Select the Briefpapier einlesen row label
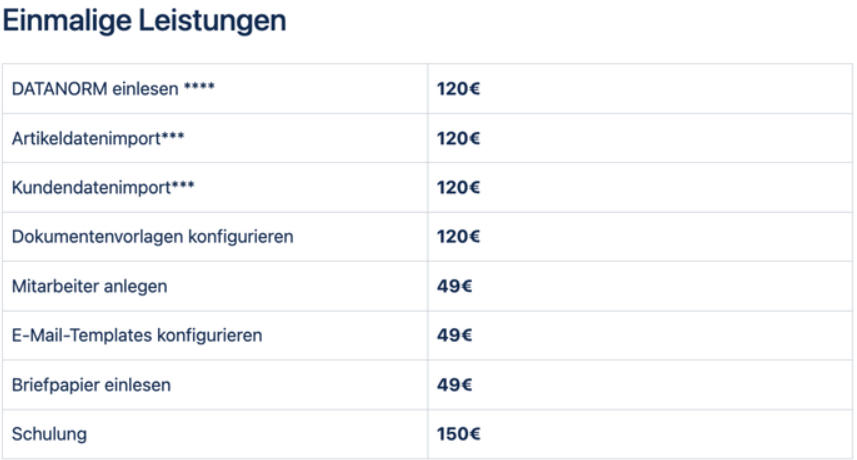Viewport: 857px width, 460px height. click(x=91, y=385)
